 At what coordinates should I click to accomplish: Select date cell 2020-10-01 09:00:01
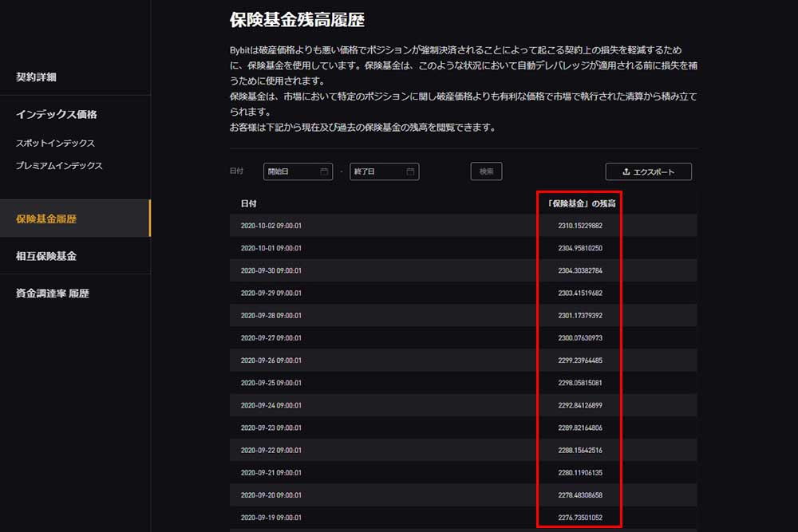(x=271, y=248)
